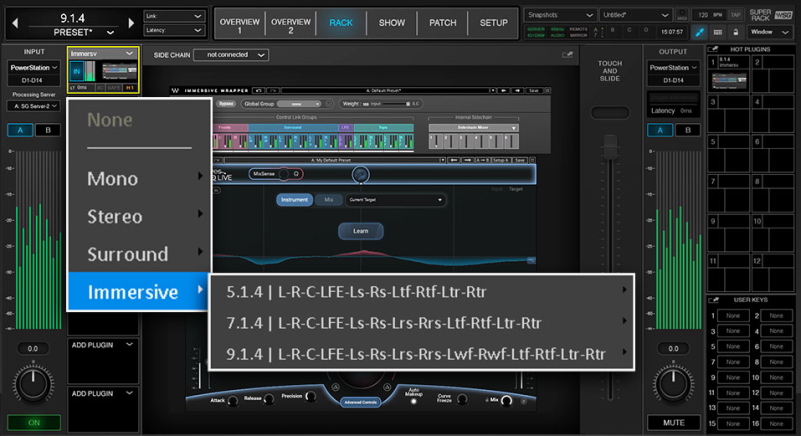Open the input PowerStation dropdown
The image size is (801, 436).
(34, 67)
